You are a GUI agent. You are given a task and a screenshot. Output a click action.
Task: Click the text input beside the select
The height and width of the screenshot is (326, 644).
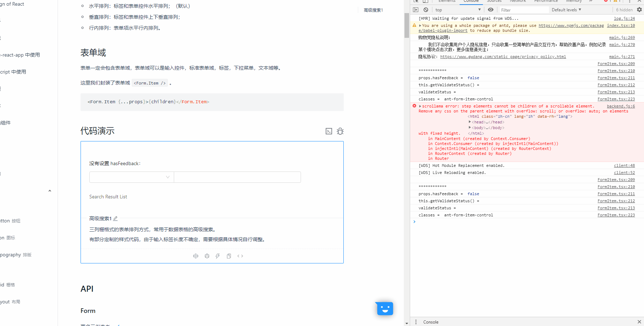click(237, 177)
